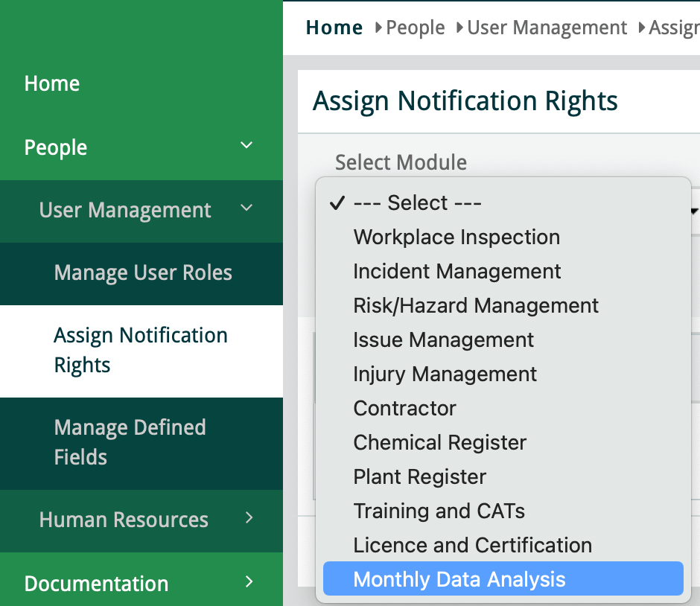Choose Monthly Data Analysis option

click(459, 580)
